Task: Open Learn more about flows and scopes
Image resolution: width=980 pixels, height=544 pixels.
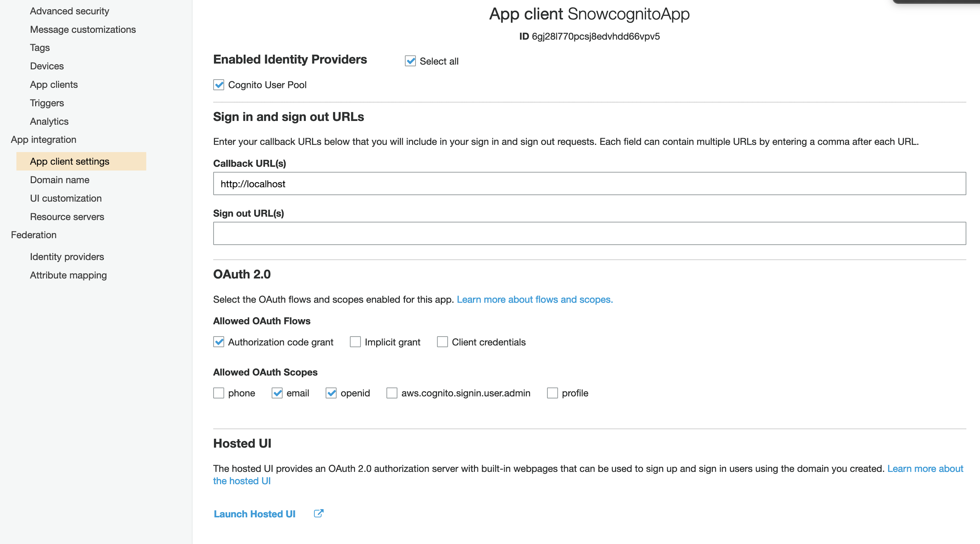Action: click(535, 299)
